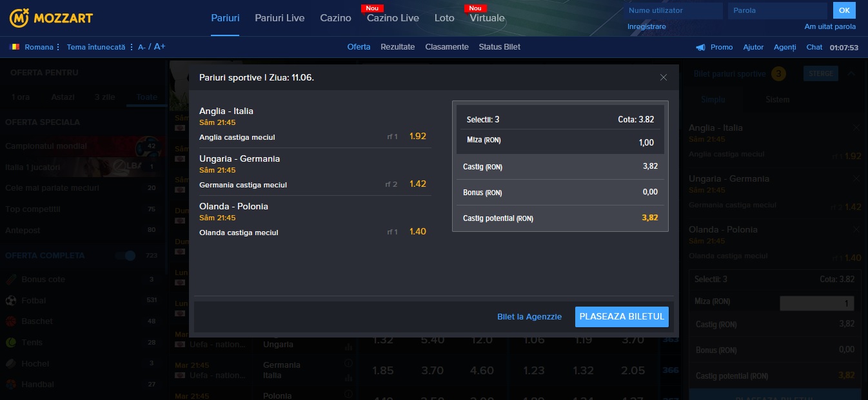Switch bet slip to Simplu
The height and width of the screenshot is (400, 868).
coord(713,100)
